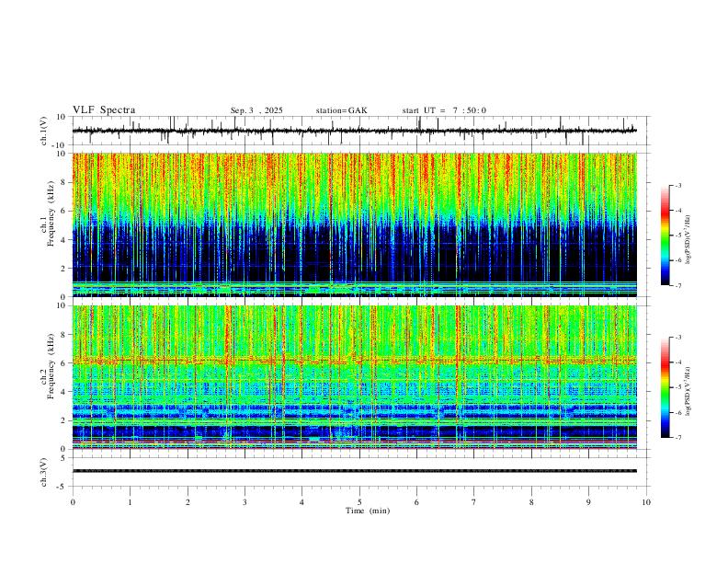This screenshot has height=563, width=728.
Task: Click the ch.1 spectrogram panel
Action: (355, 224)
